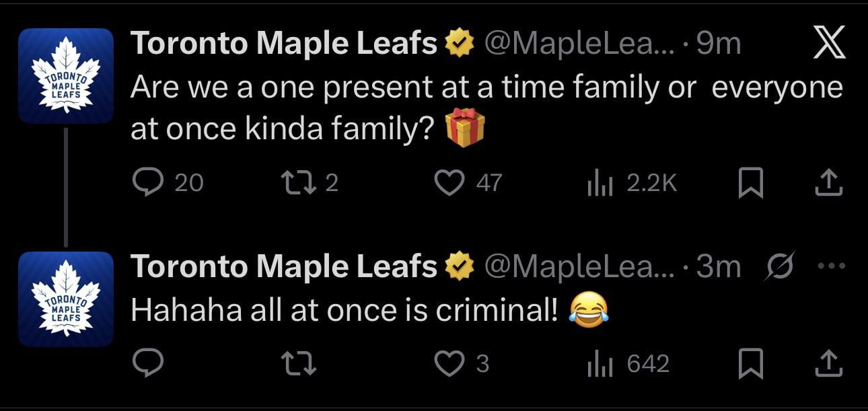Click the avatar on the reply tweet
The image size is (868, 411).
pyautogui.click(x=65, y=296)
